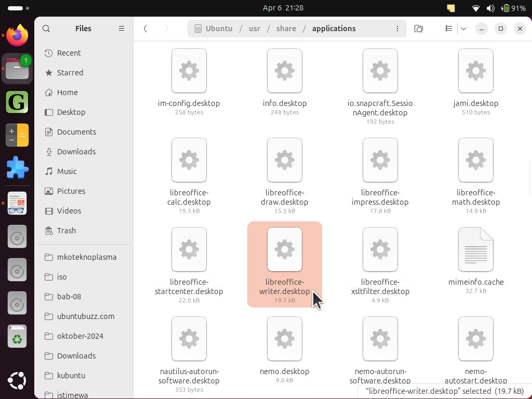Select io.snapcraft.SessionAgent.desktop file icon
532x399 pixels.
pos(380,71)
